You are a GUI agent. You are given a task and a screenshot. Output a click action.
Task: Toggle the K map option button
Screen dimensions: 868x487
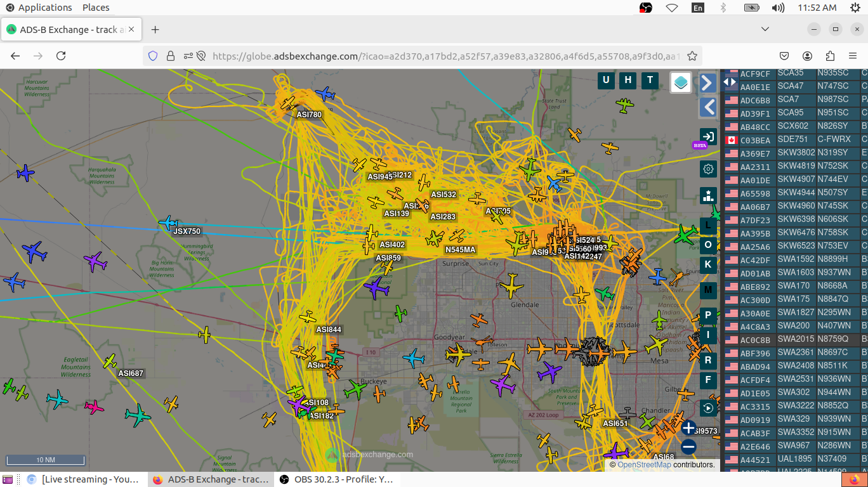(x=708, y=265)
